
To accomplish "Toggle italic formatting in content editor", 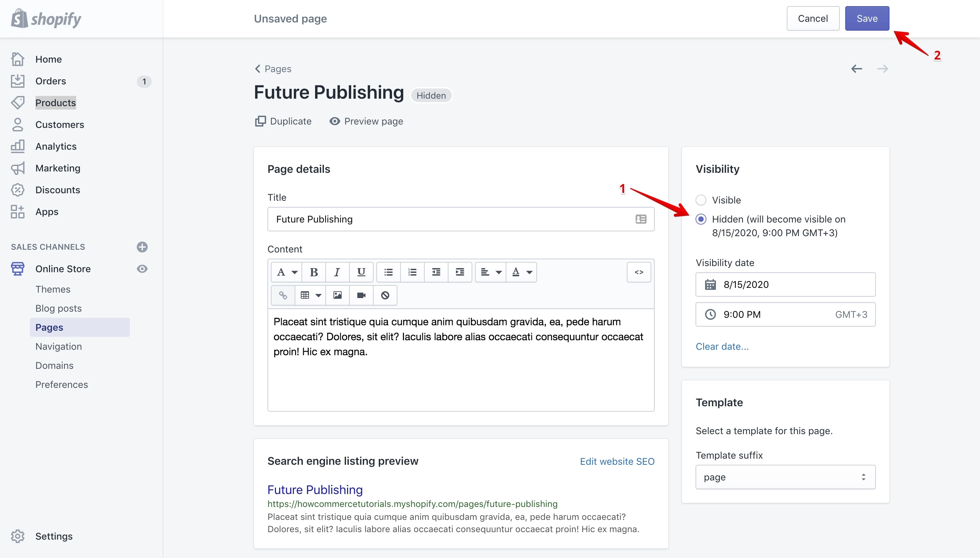I will (337, 272).
